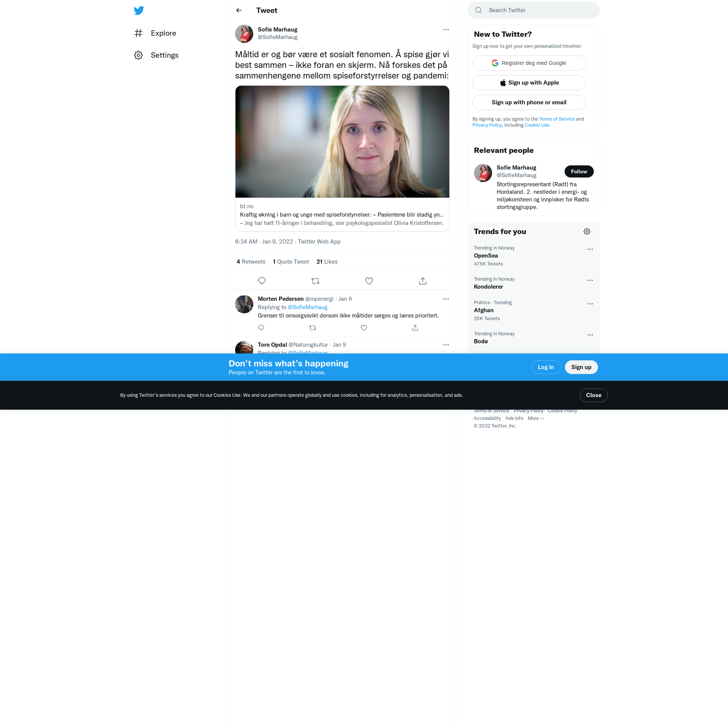Go back using the arrow icon

tap(239, 10)
